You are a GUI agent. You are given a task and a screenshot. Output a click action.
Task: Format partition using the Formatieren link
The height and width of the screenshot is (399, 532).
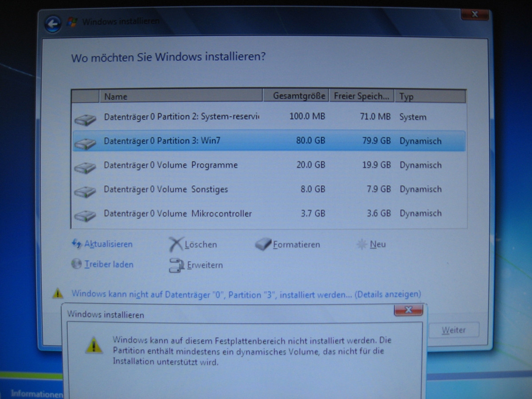pos(297,244)
